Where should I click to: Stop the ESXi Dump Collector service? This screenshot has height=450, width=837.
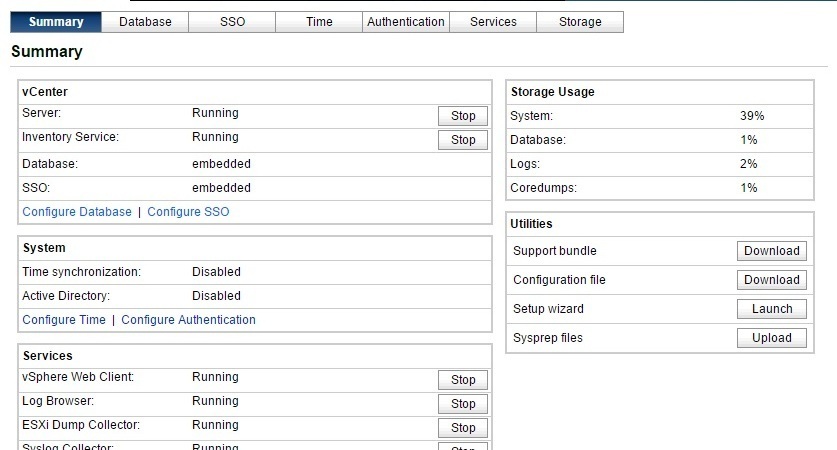click(x=463, y=428)
